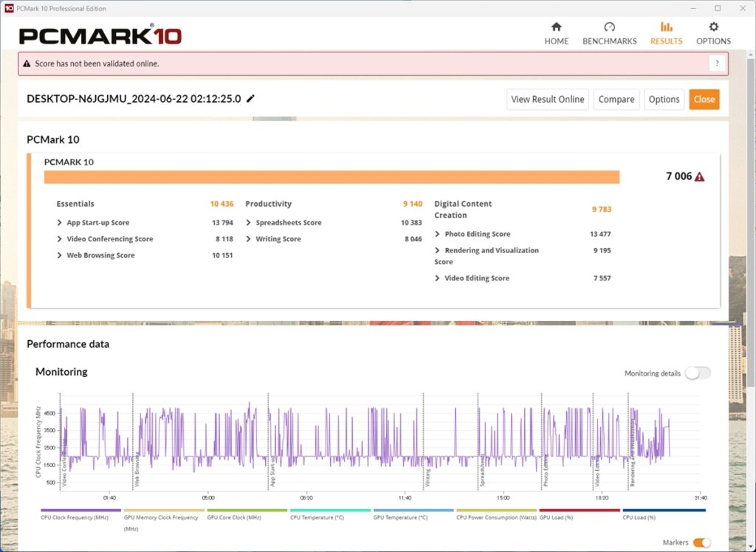This screenshot has width=756, height=552.
Task: Click Photo Editing value 13 477
Action: 600,234
